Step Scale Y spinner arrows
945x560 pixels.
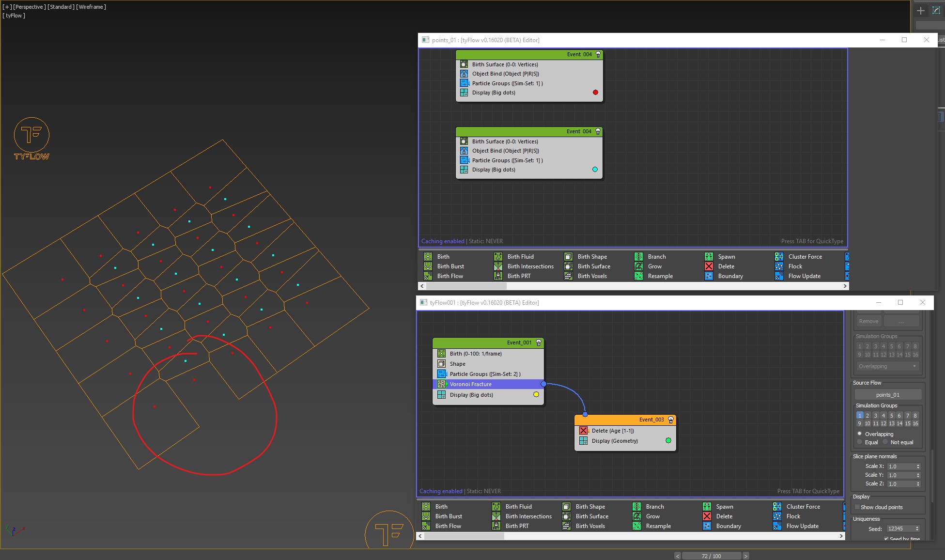coord(918,475)
